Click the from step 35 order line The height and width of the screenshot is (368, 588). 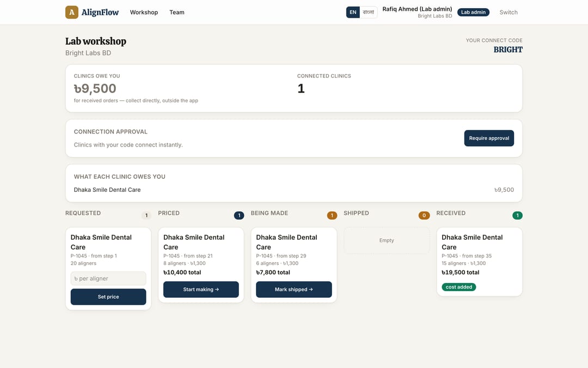[x=467, y=256]
